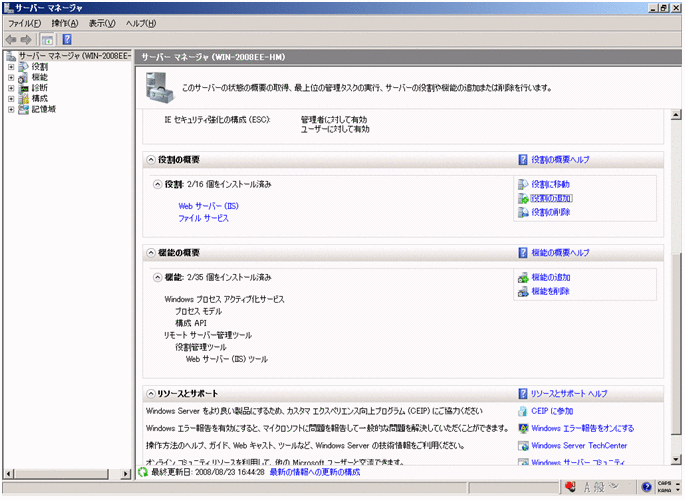The image size is (685, 500).
Task: Click the 構成 API feature text
Action: (x=191, y=324)
